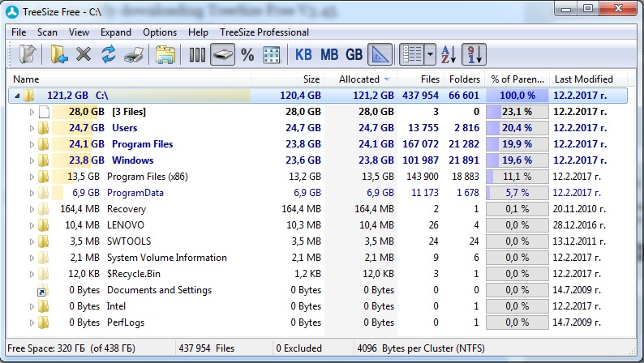Click the 100,0 % bar of C:\
Screen dimensions: 644x363
point(517,96)
